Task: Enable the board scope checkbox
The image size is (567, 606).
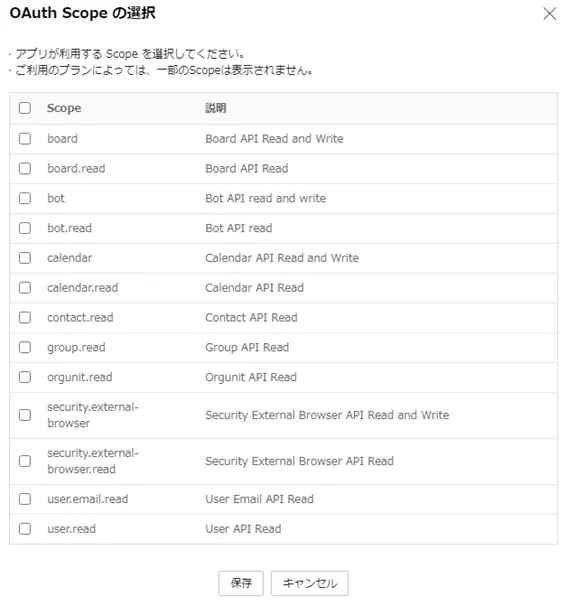Action: click(25, 138)
